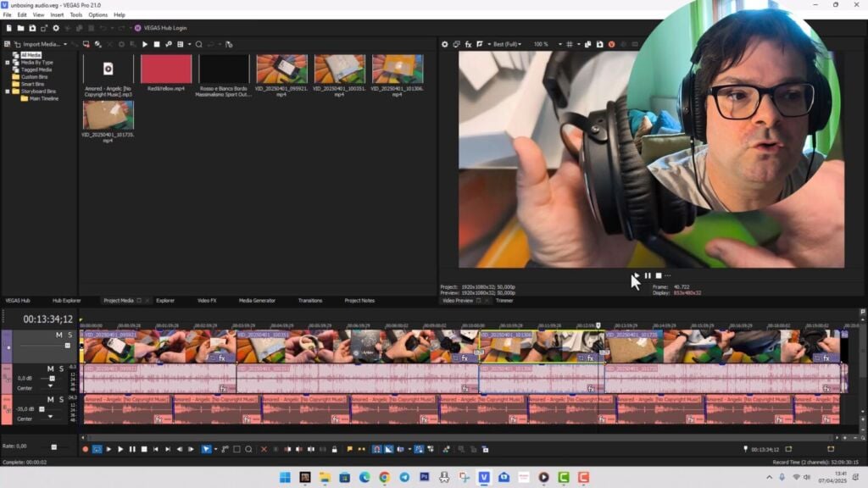Select the Smart Bins folder
This screenshot has height=488, width=868.
[32, 84]
